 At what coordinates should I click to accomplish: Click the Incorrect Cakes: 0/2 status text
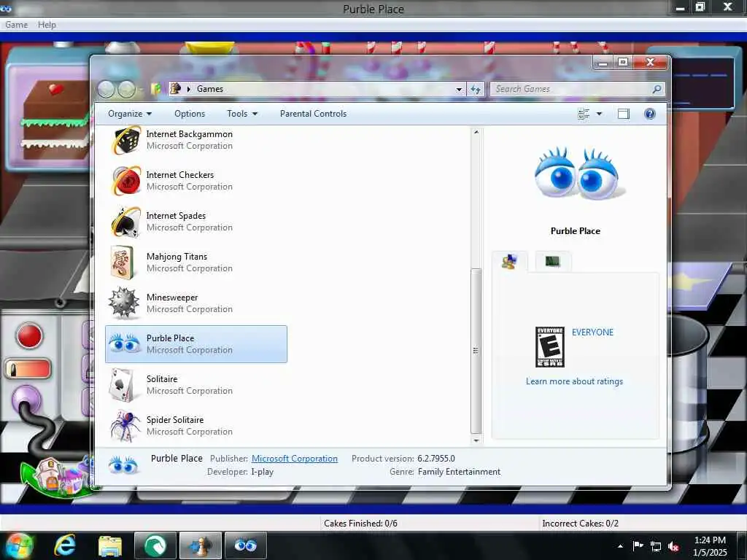(x=580, y=524)
